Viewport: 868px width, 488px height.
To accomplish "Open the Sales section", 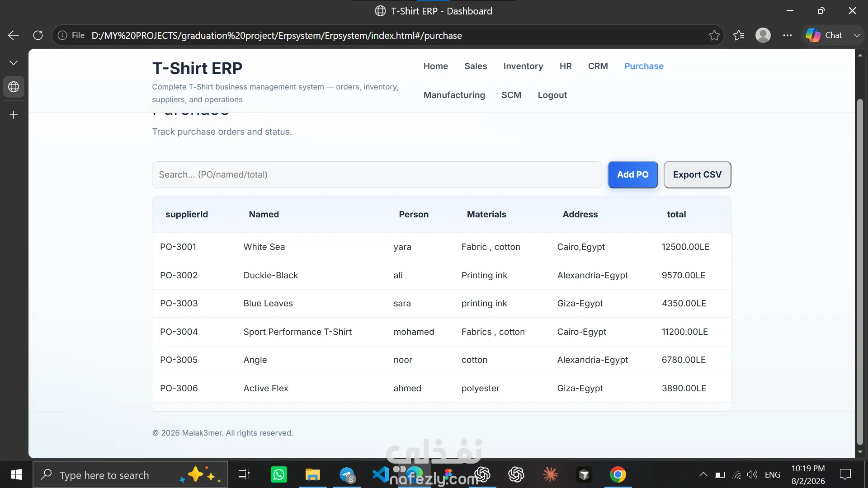I will click(476, 66).
